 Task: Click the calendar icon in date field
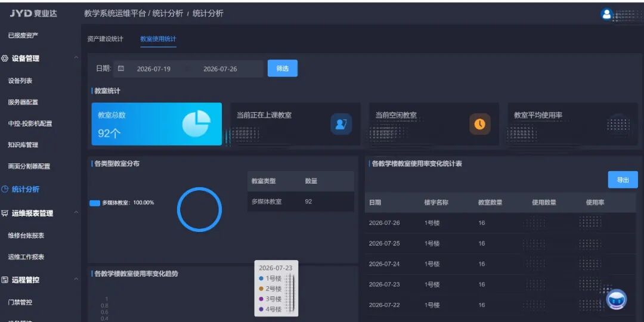(x=120, y=69)
